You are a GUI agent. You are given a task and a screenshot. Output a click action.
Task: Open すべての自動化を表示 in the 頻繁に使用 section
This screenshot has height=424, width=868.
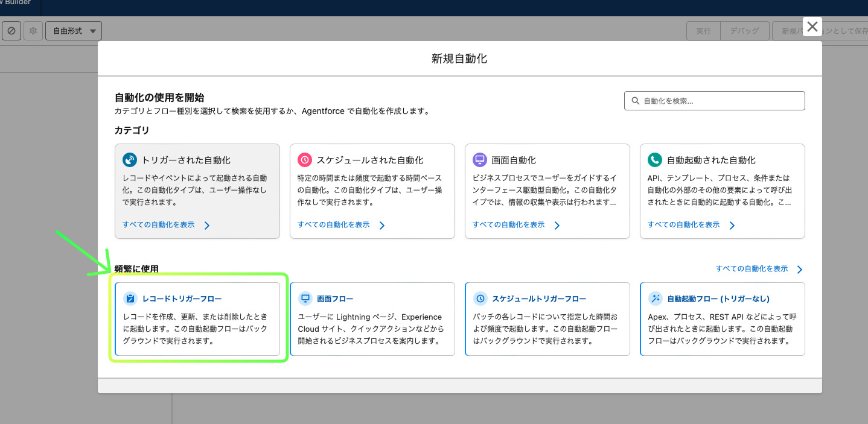coord(752,268)
